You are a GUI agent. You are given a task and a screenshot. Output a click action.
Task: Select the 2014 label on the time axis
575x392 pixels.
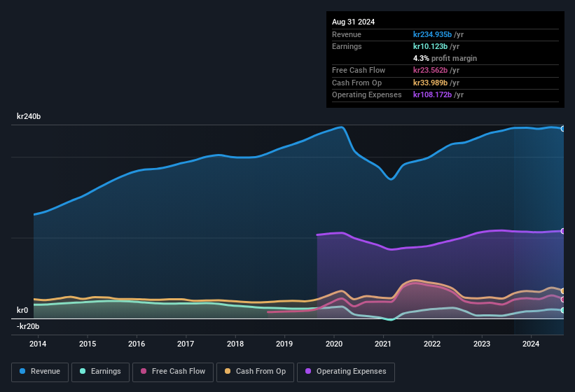pyautogui.click(x=38, y=344)
